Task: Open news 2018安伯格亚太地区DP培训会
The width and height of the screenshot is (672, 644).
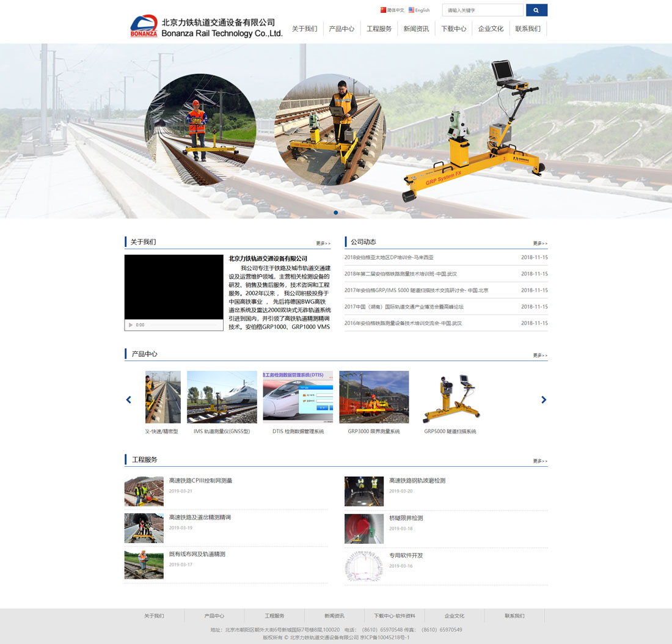Action: [x=389, y=257]
